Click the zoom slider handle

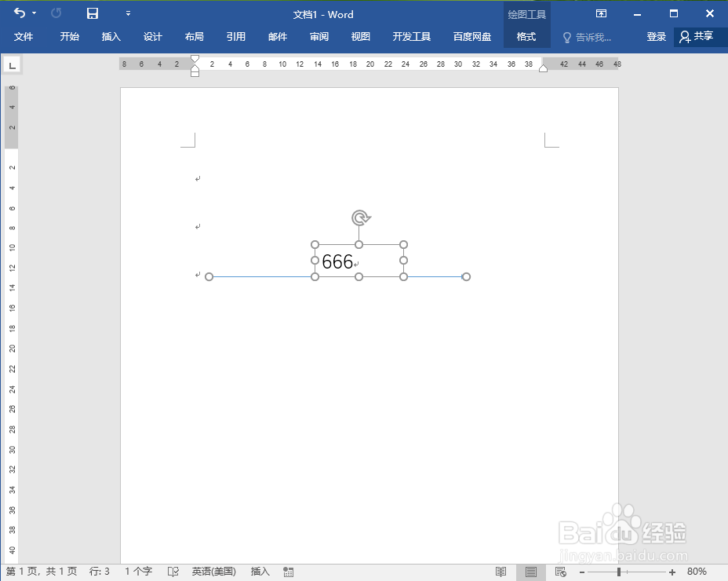(x=619, y=572)
